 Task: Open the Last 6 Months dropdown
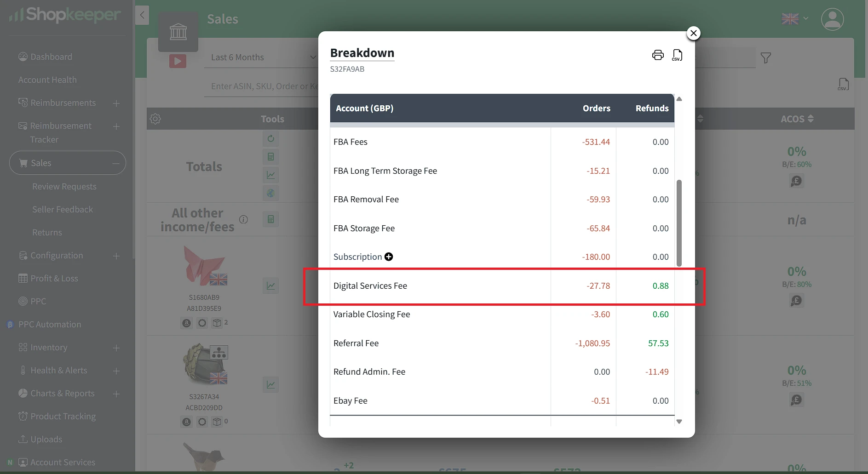261,57
